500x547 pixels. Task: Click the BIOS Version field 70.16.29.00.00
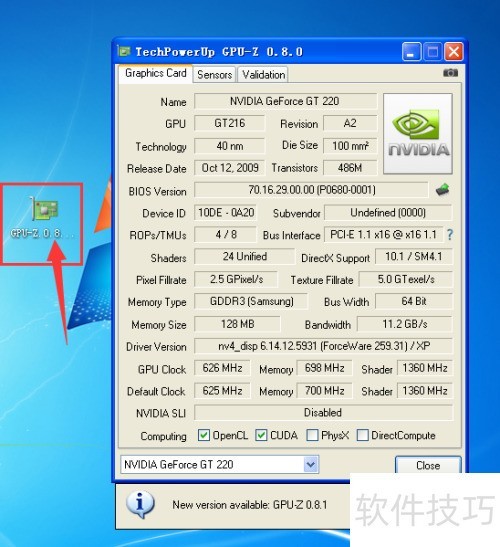[311, 190]
